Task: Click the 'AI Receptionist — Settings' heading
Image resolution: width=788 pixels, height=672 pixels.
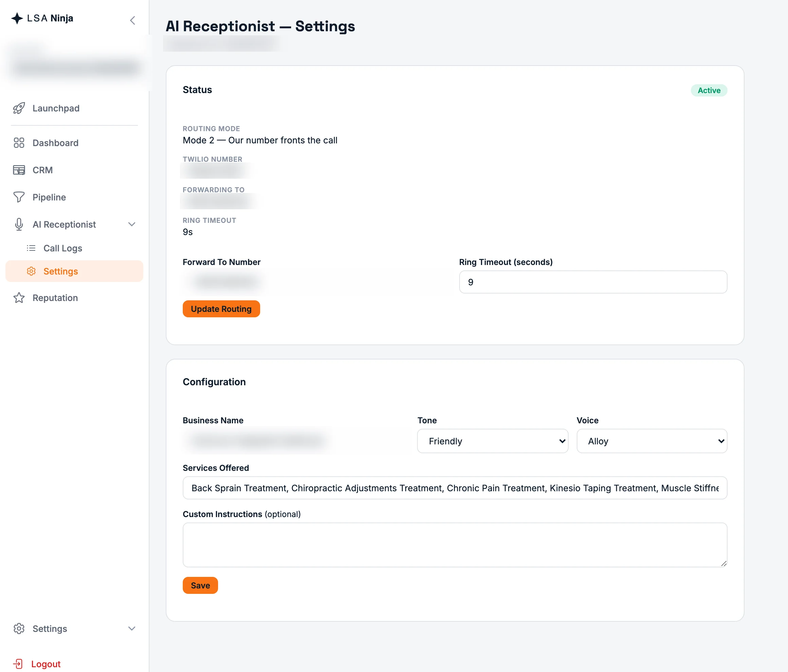Action: [x=260, y=26]
